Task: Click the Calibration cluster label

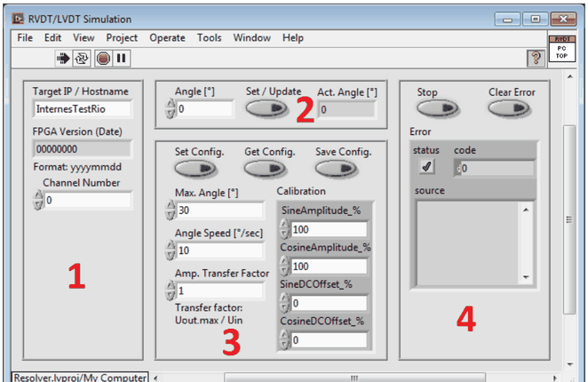Action: pos(301,191)
